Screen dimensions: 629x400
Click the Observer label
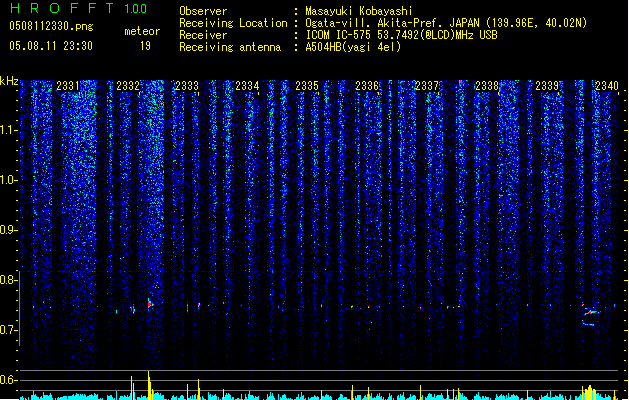click(x=203, y=11)
